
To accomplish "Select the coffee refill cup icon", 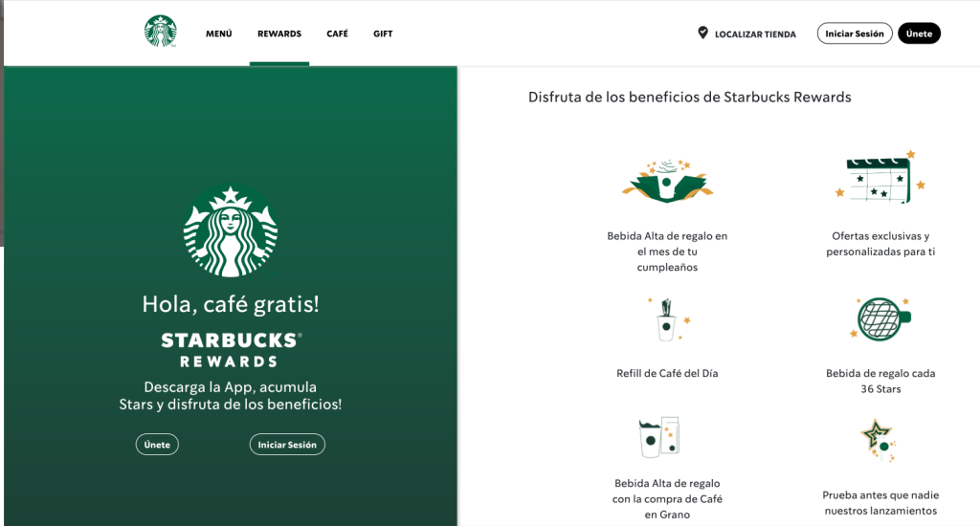I will click(667, 319).
